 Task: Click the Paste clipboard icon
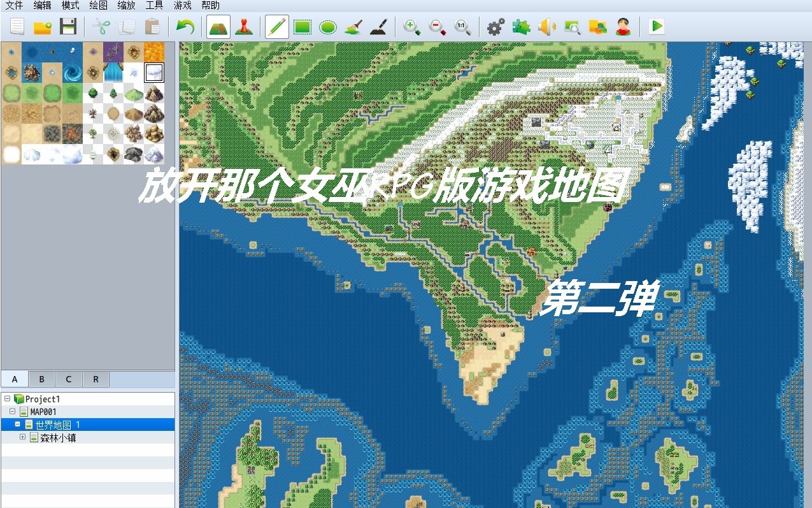point(152,27)
